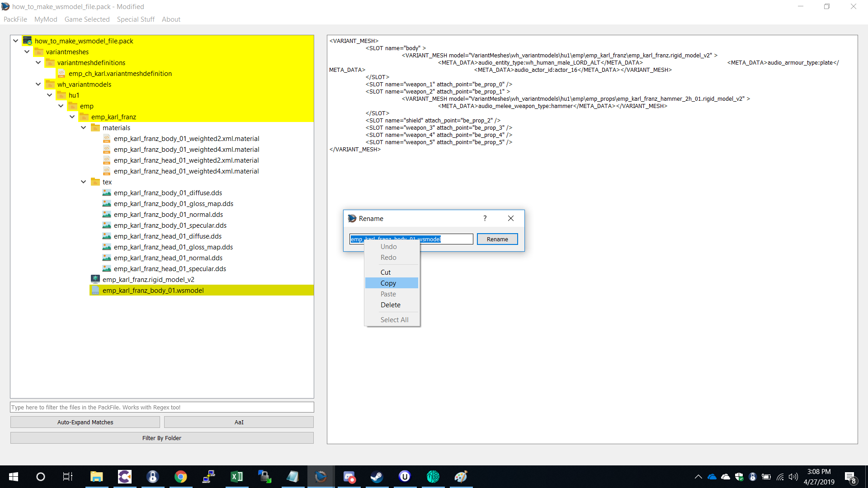The image size is (868, 488).
Task: Open Excel from the taskbar
Action: click(236, 477)
